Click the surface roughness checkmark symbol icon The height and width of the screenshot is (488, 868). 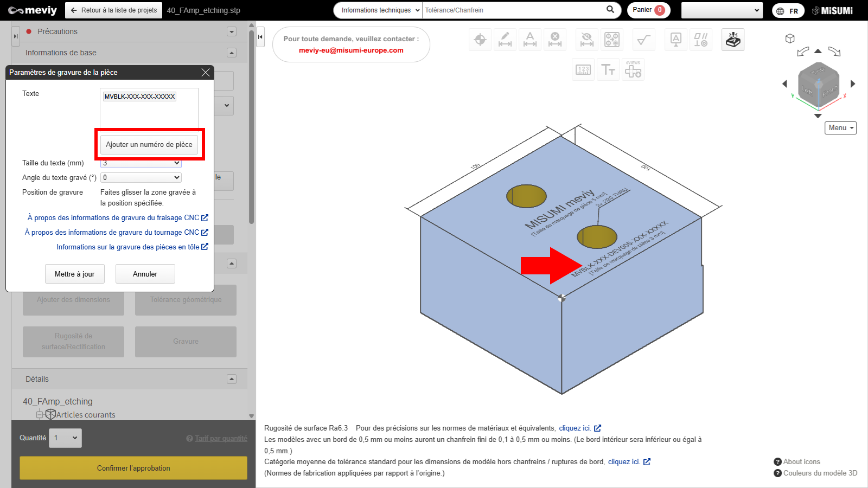643,40
